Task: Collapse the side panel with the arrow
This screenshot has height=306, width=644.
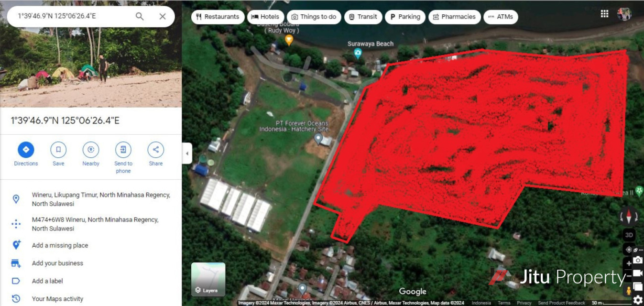Action: click(187, 153)
